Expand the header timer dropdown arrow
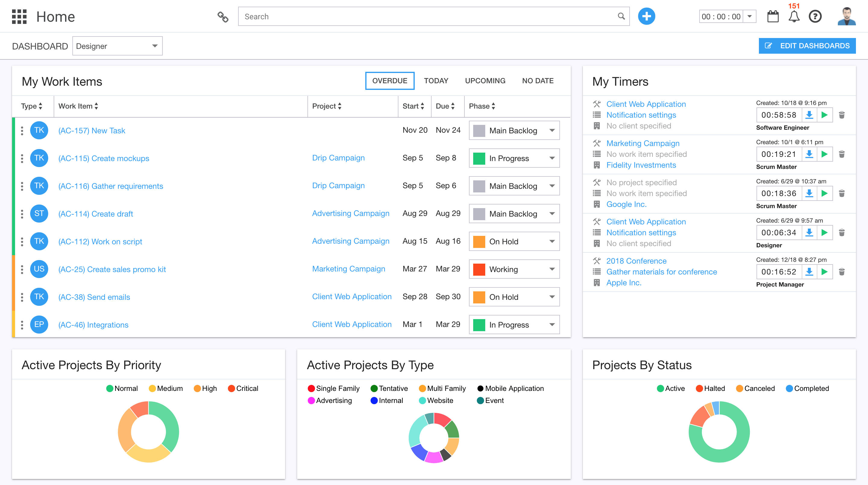This screenshot has width=868, height=485. [x=749, y=17]
